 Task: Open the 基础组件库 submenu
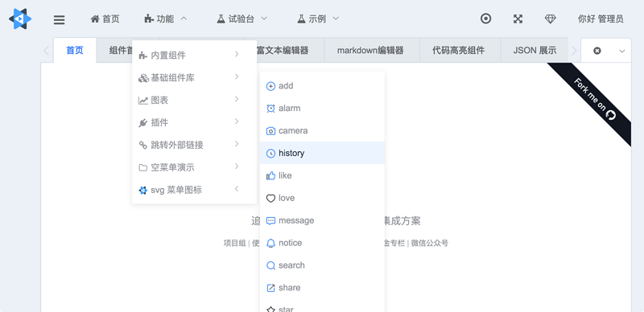point(194,77)
